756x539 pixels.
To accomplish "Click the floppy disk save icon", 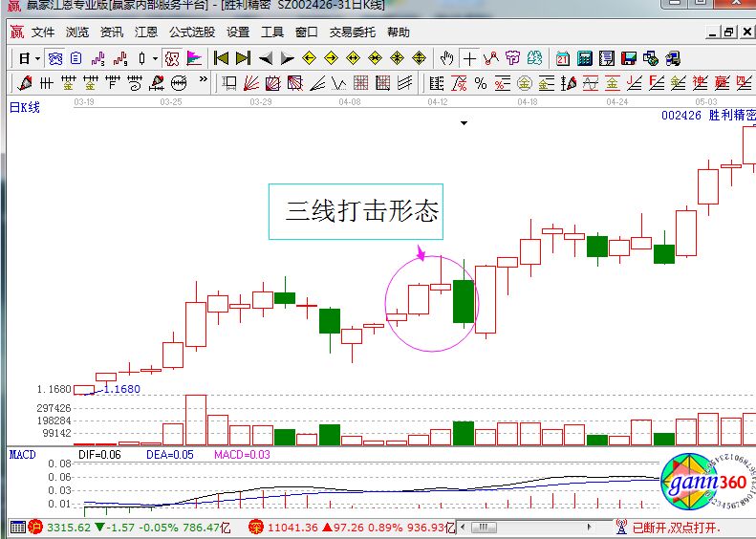I will [x=629, y=58].
